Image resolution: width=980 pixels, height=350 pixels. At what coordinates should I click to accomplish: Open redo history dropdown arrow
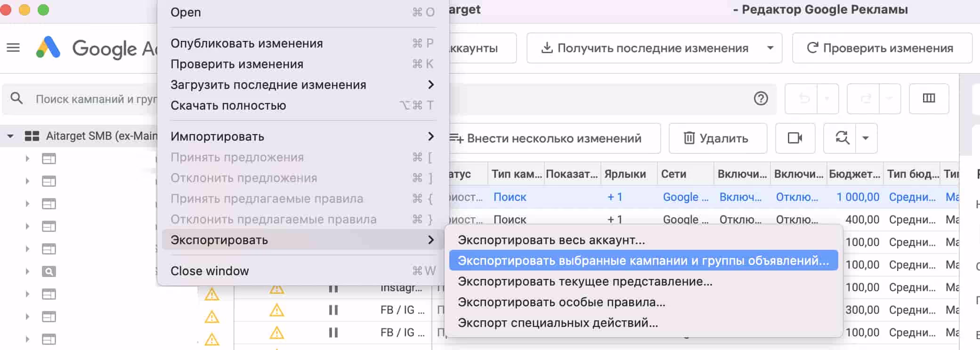[890, 98]
